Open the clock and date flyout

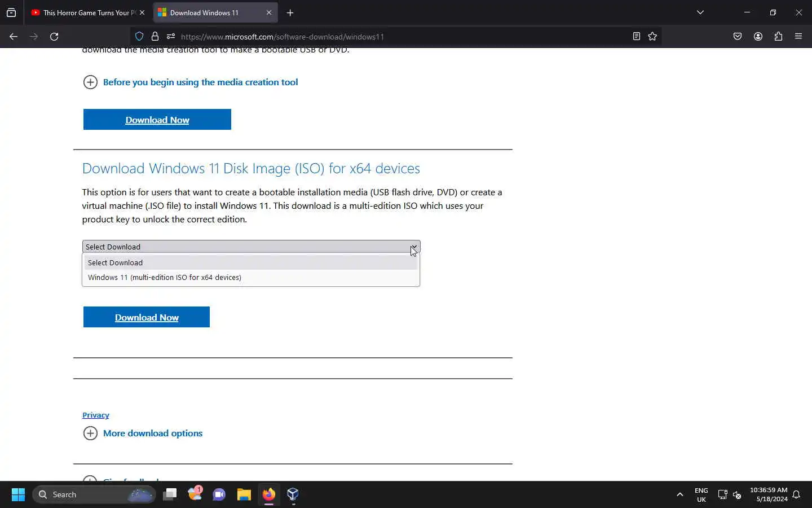(x=769, y=494)
